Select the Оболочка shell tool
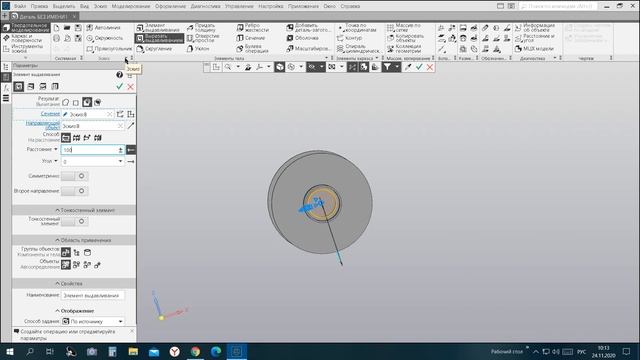 pyautogui.click(x=302, y=38)
